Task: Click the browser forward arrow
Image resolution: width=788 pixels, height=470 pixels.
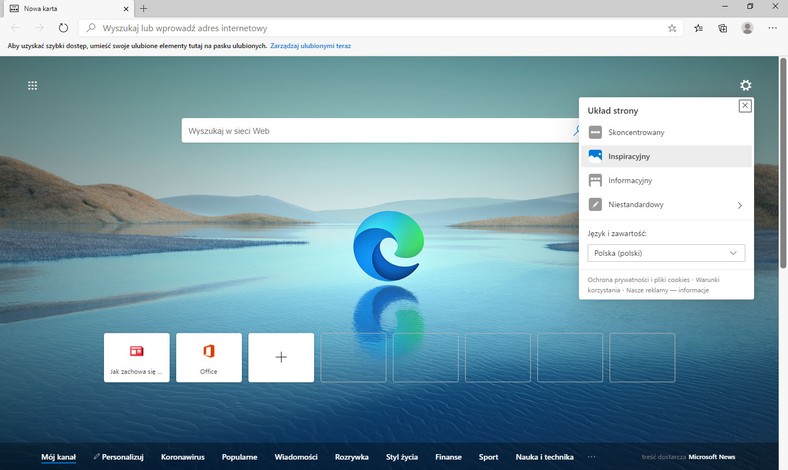Action: pos(39,28)
